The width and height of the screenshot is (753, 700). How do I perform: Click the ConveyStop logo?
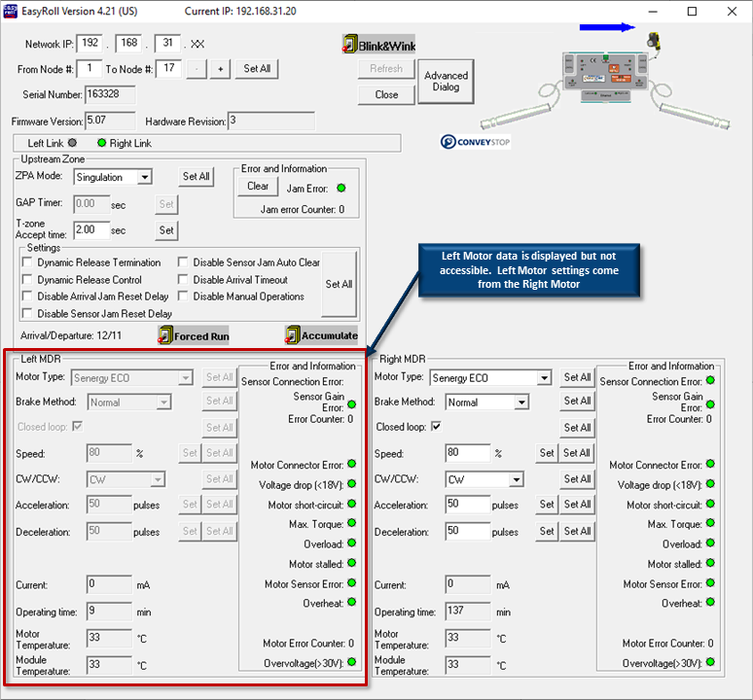click(x=475, y=142)
